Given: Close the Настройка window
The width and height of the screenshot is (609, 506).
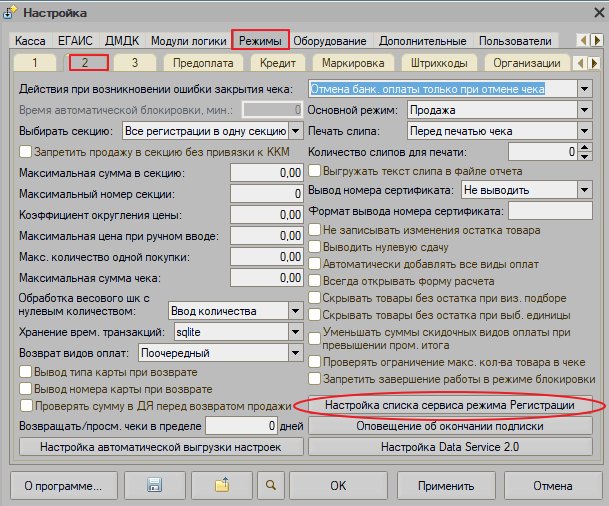Looking at the screenshot, I should click(599, 13).
